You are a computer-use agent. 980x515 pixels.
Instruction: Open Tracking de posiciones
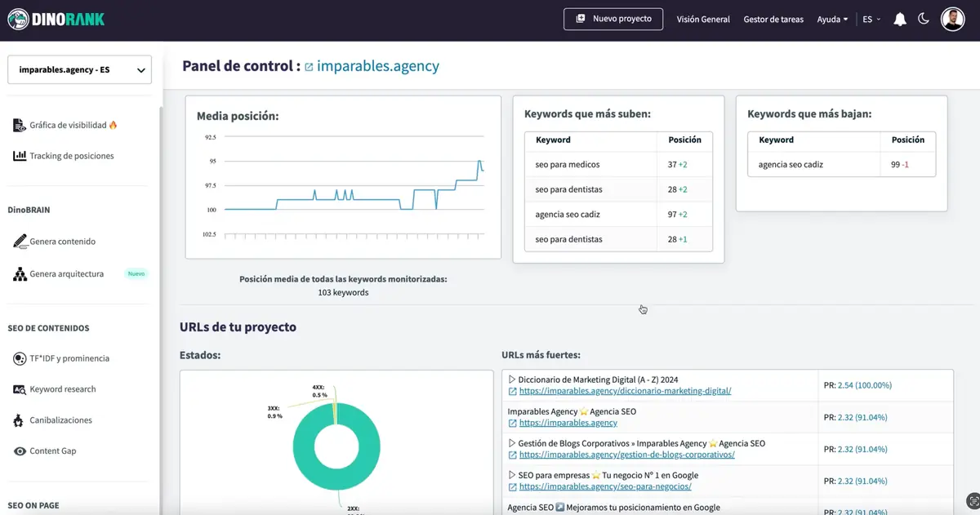point(72,156)
